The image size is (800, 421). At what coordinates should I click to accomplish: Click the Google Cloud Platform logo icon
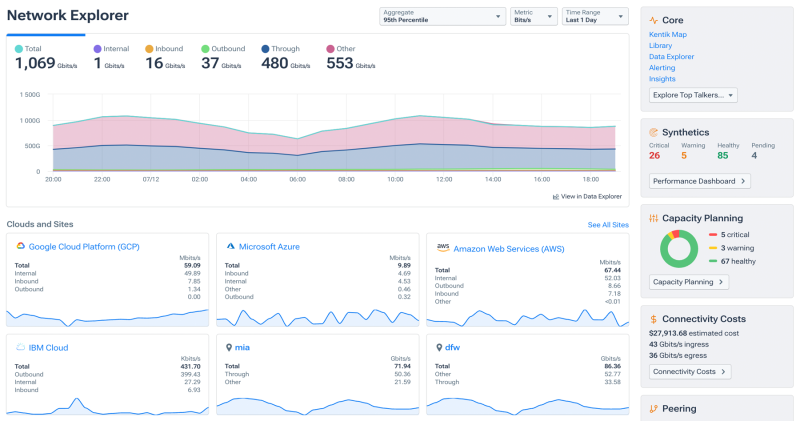point(20,246)
